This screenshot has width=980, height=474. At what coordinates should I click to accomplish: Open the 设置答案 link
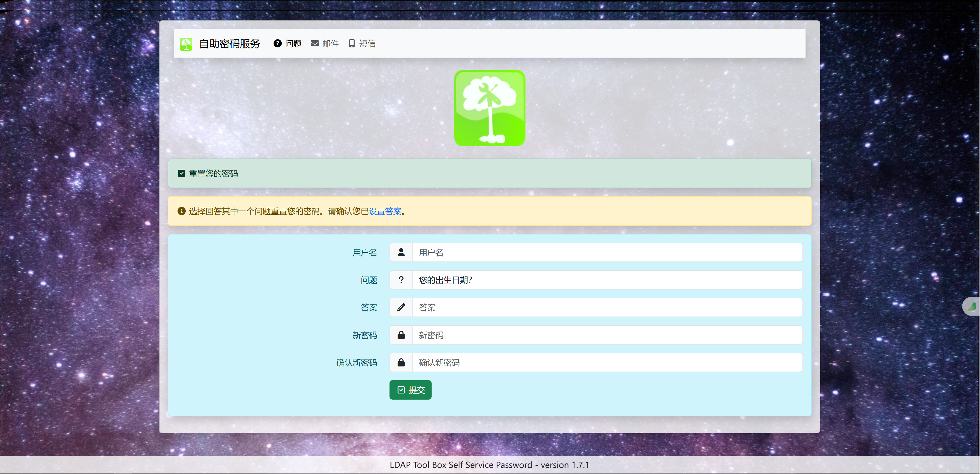point(385,211)
